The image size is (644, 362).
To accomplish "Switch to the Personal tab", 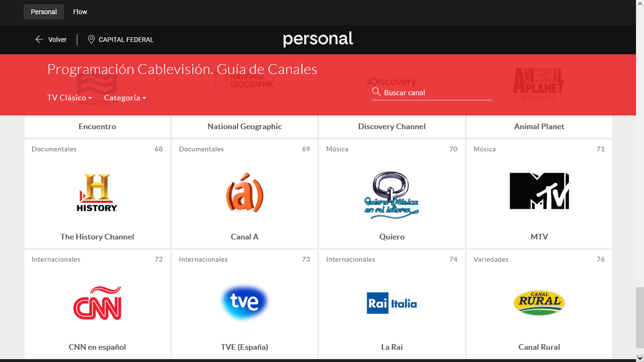I will [44, 12].
